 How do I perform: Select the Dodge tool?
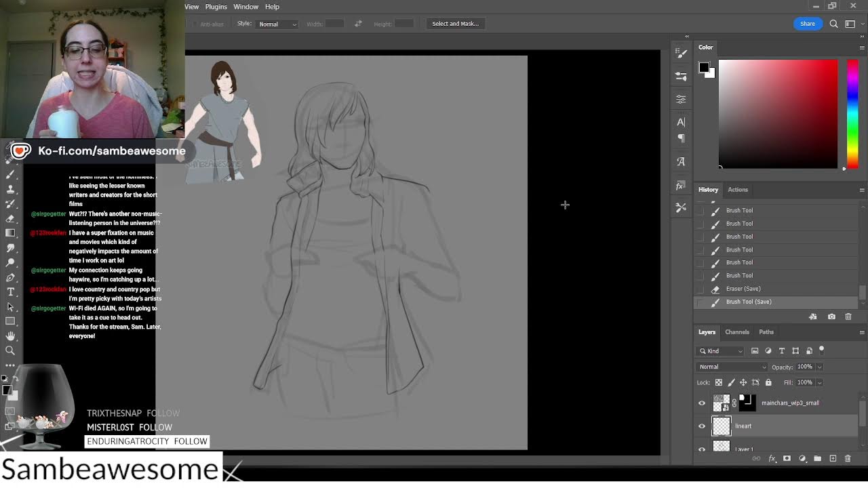coord(10,262)
